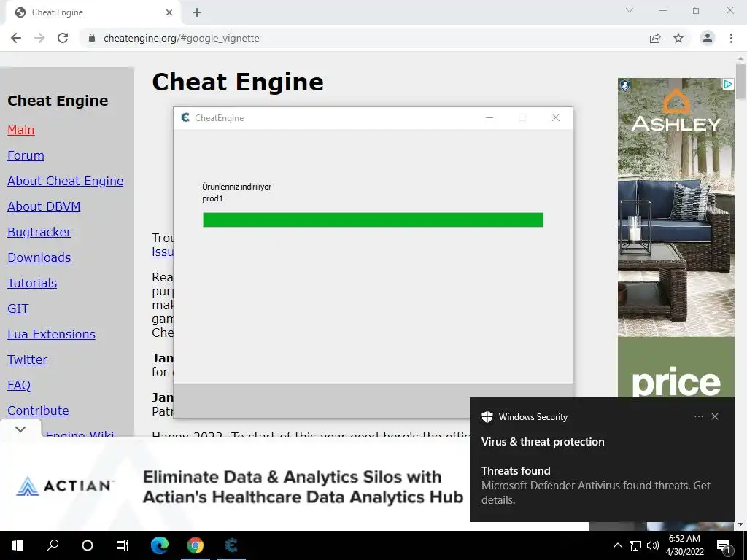Click the 'prod1' label
The height and width of the screenshot is (560, 747).
point(212,198)
